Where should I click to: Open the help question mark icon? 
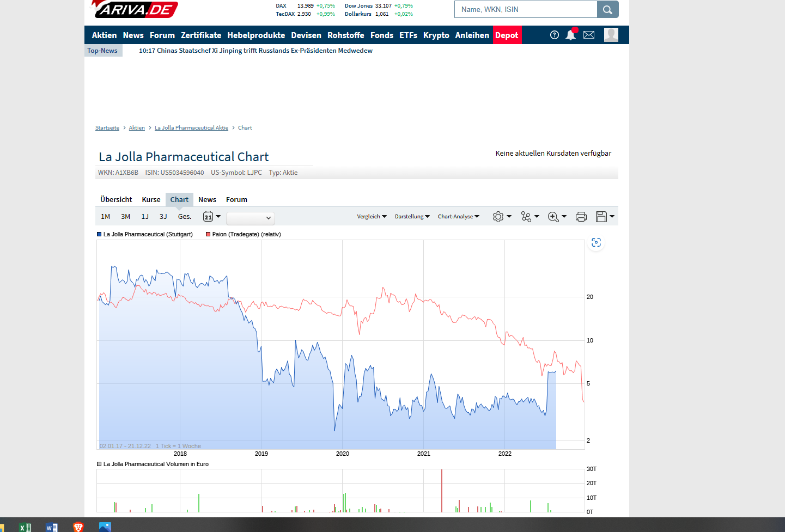coord(555,35)
